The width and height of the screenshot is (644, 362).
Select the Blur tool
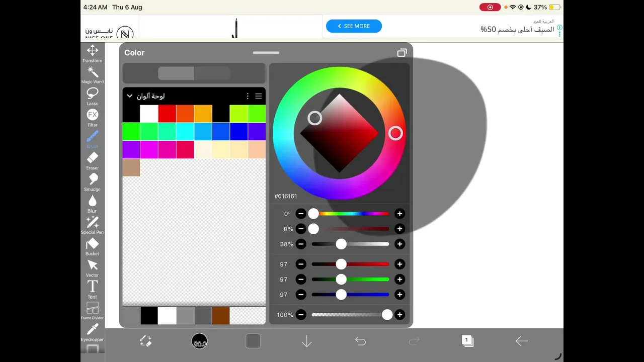coord(93,204)
